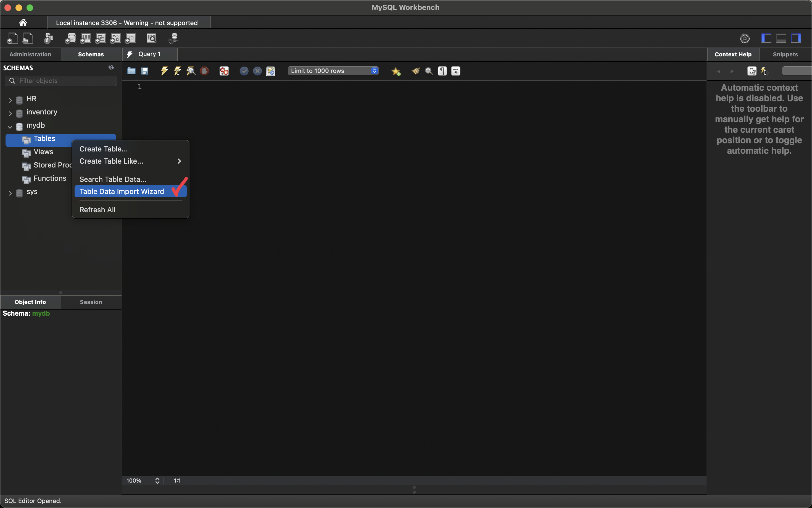Expand the inventory schema
This screenshot has width=812, height=508.
pyautogui.click(x=10, y=113)
